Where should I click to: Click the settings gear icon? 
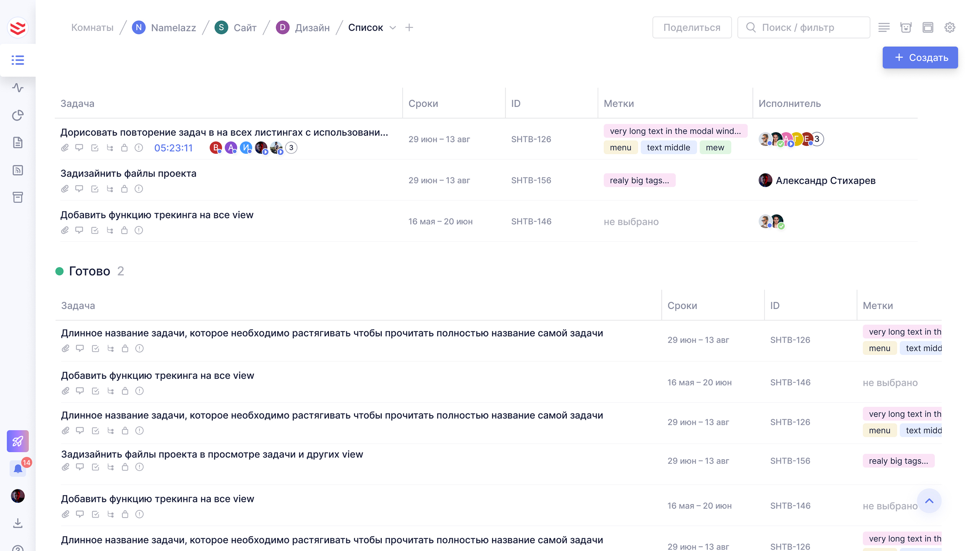pyautogui.click(x=950, y=28)
